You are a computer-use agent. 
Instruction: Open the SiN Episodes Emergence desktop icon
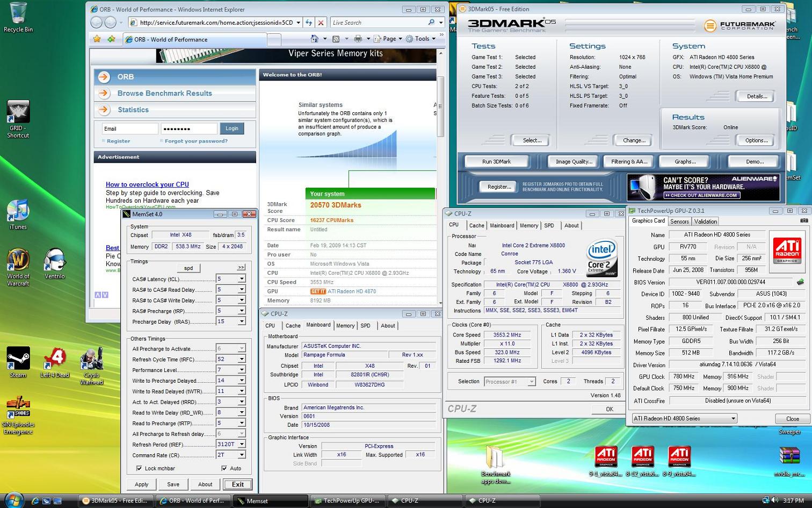(18, 415)
